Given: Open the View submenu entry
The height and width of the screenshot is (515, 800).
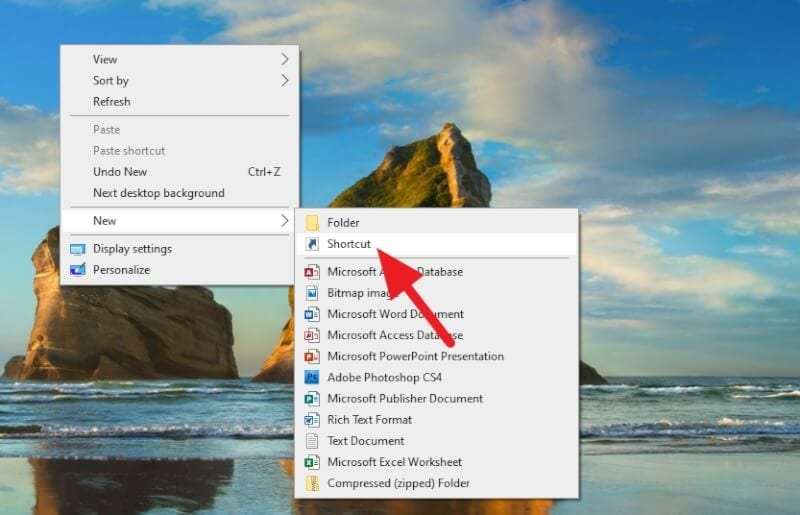Looking at the screenshot, I should [180, 59].
